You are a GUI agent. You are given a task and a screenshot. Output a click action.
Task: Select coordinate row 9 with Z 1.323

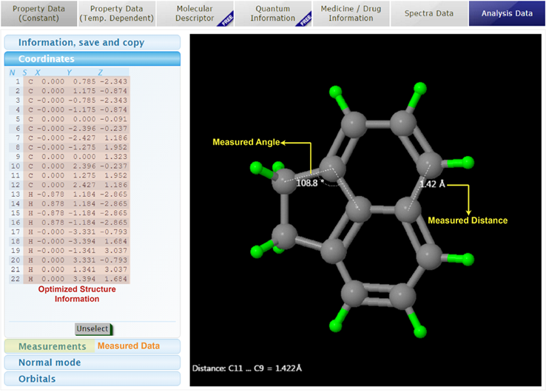pos(70,157)
